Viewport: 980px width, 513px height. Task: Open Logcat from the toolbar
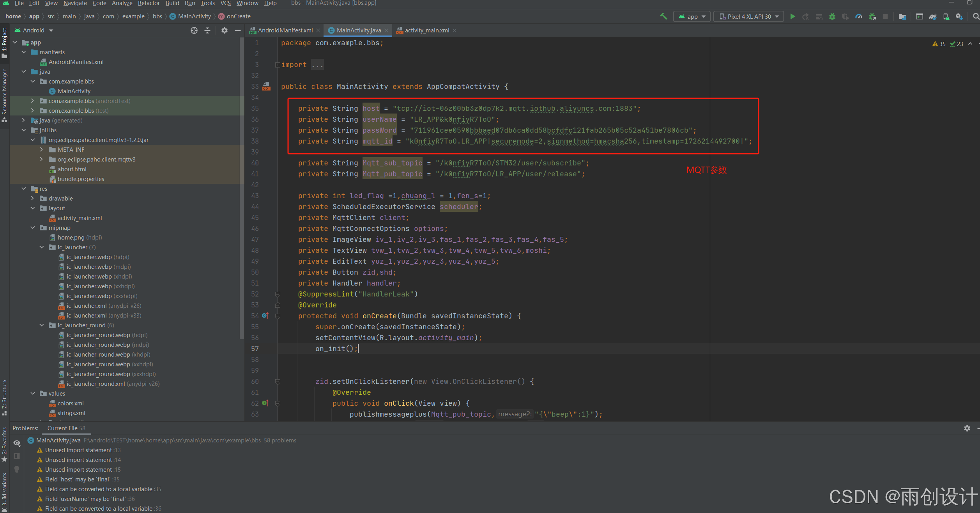pyautogui.click(x=919, y=16)
